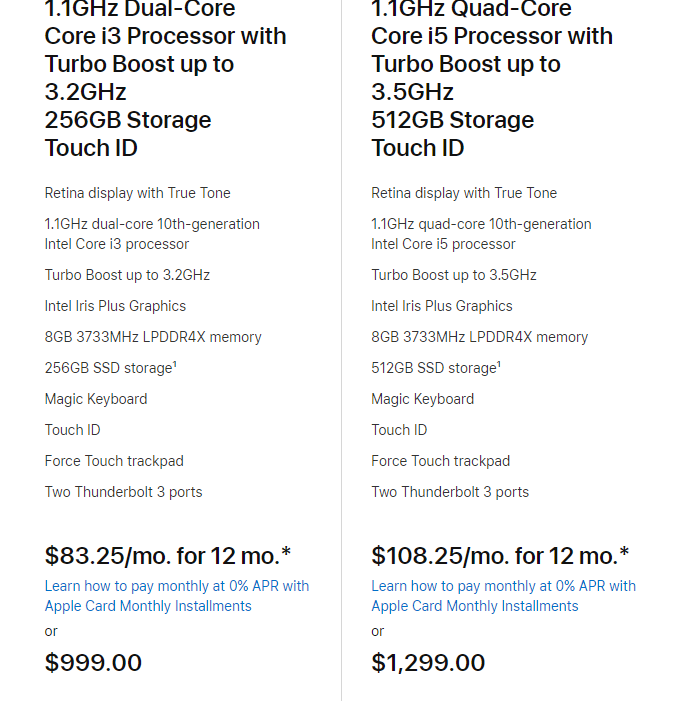Click footnote 1 after 256GB SSD storage
The image size is (678, 701).
pos(175,365)
